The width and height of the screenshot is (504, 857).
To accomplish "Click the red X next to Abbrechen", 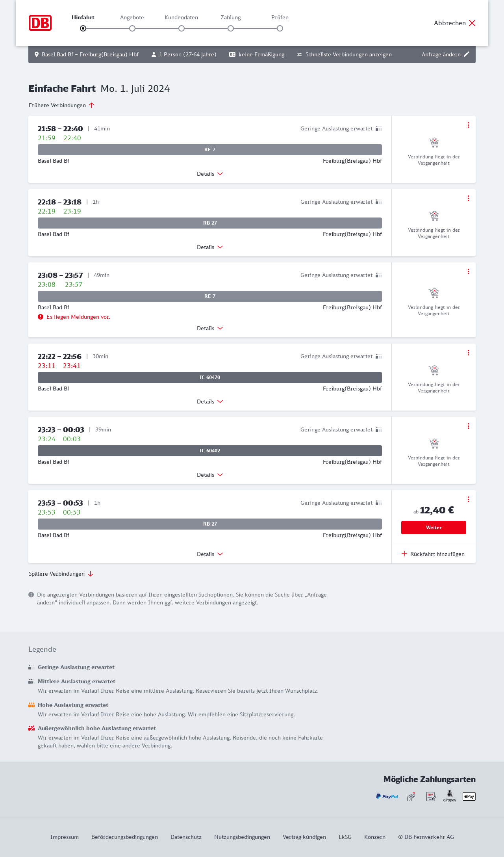I will tap(472, 23).
